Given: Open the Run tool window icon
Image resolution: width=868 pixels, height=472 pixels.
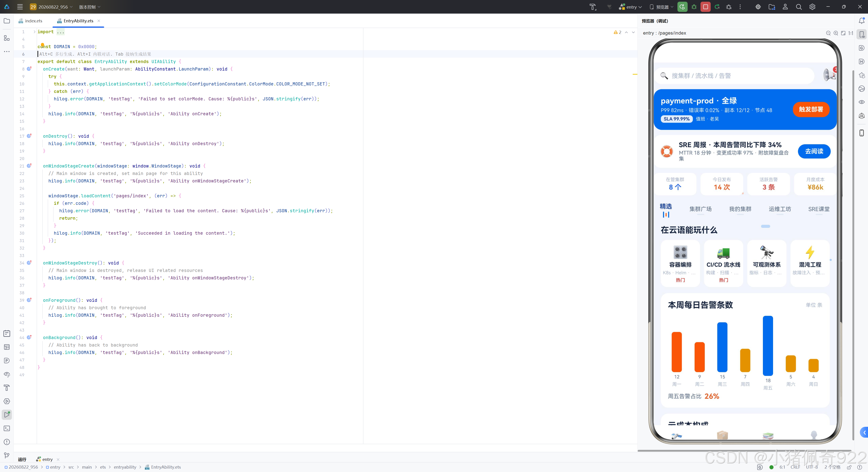Looking at the screenshot, I should coord(7,415).
